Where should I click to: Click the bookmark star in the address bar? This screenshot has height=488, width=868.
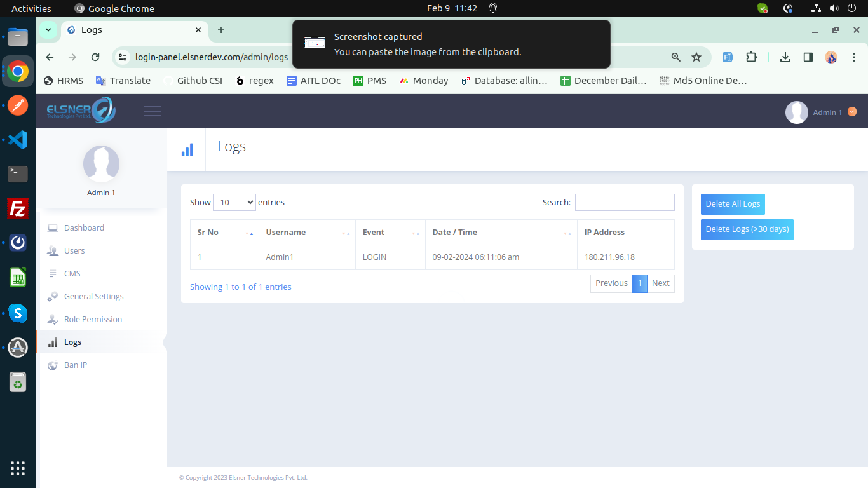pyautogui.click(x=696, y=57)
